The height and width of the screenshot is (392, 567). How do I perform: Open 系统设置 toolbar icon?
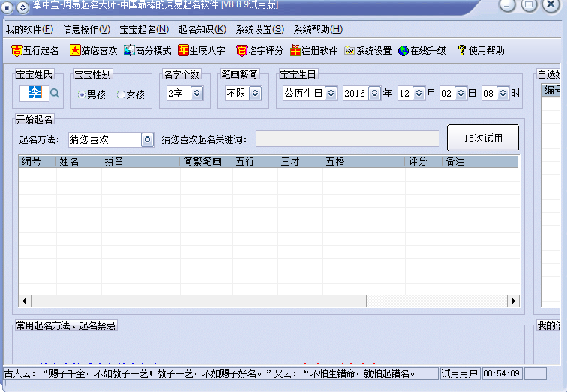(x=349, y=51)
